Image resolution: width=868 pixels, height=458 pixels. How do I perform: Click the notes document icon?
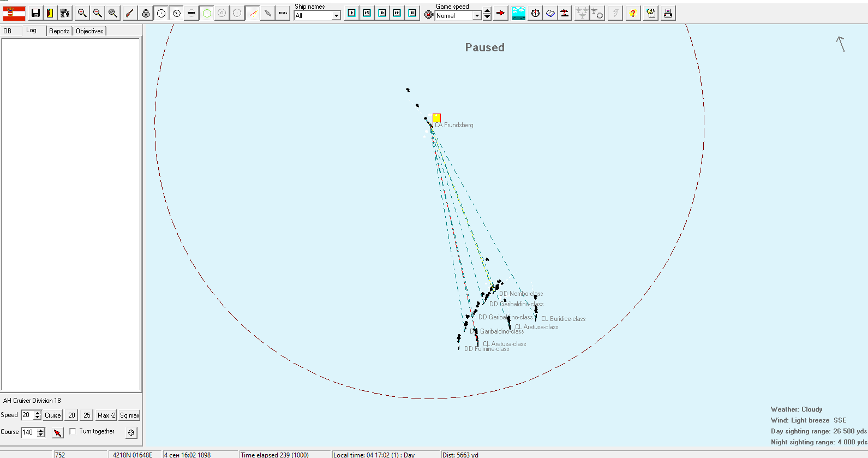click(651, 13)
